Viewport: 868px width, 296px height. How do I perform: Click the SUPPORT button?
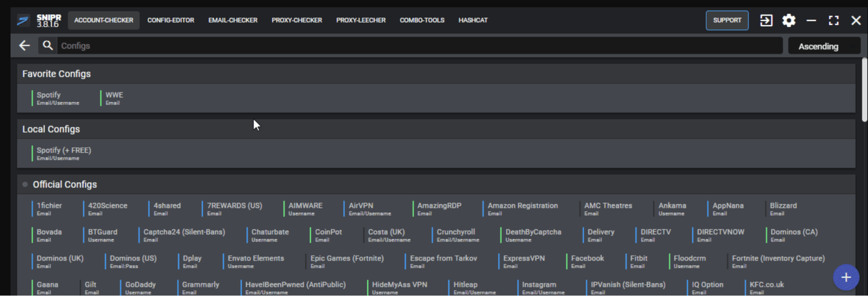point(727,20)
